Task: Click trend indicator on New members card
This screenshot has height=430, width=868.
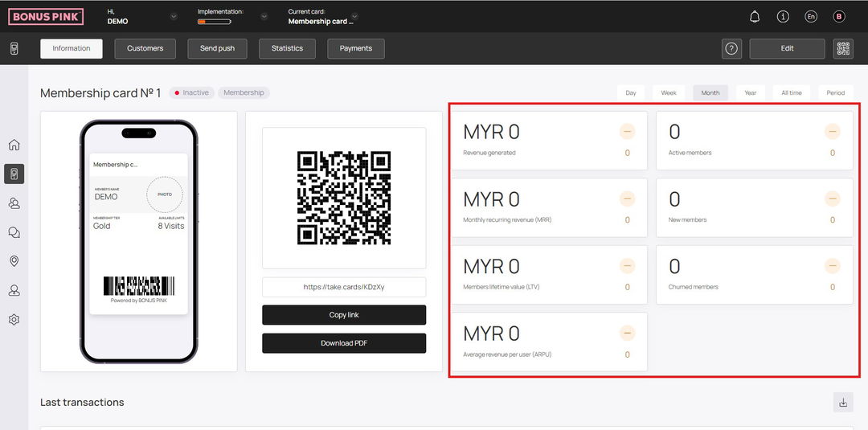Action: click(x=833, y=199)
